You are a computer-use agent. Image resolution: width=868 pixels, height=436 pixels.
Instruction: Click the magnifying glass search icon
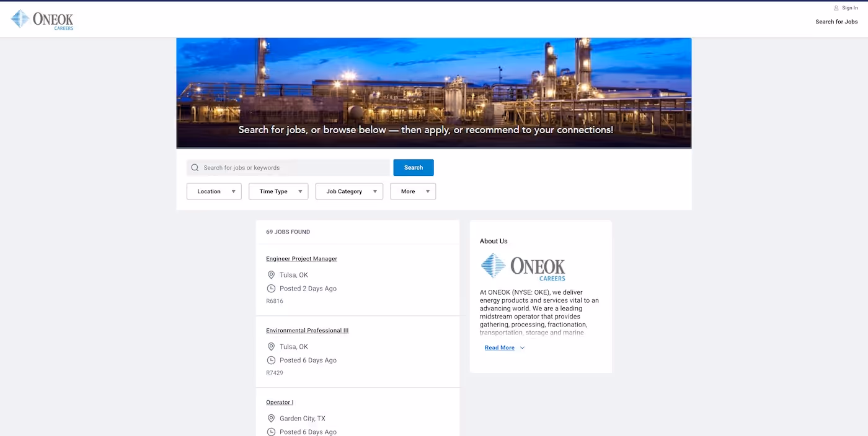[x=195, y=167]
